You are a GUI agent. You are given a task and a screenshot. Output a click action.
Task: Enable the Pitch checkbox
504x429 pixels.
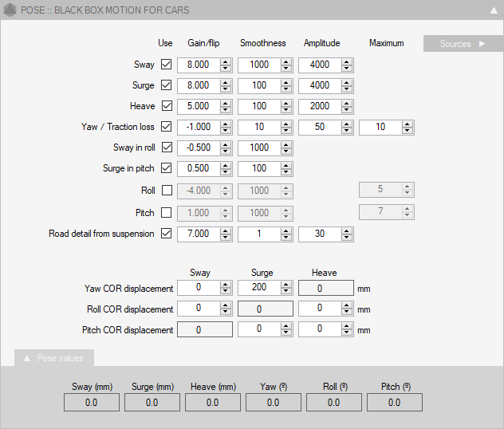coord(167,212)
